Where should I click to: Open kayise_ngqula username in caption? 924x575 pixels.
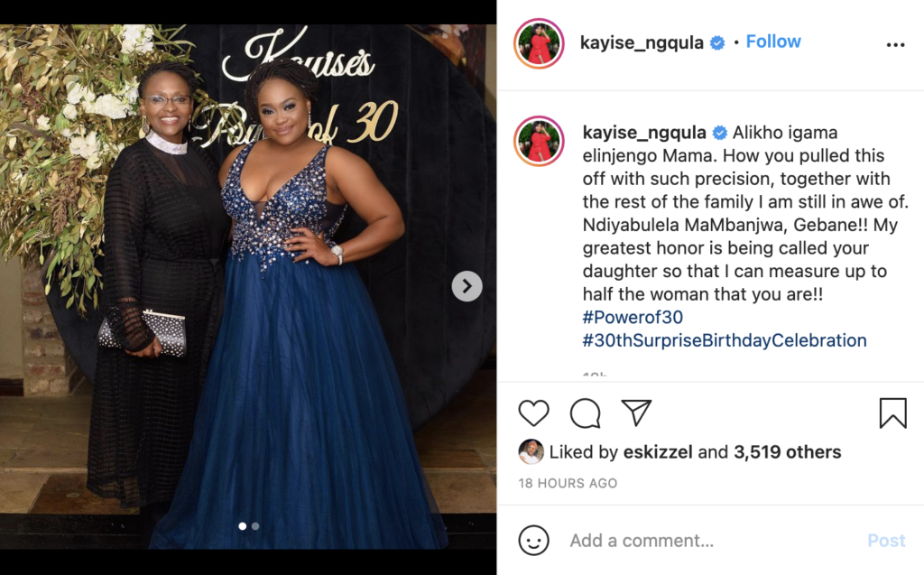(x=644, y=132)
